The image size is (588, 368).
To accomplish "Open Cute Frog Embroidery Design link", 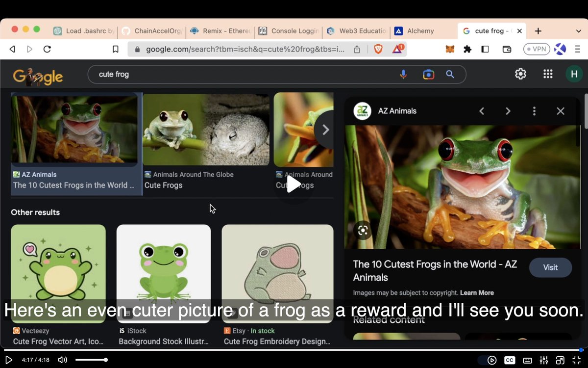I will [276, 342].
